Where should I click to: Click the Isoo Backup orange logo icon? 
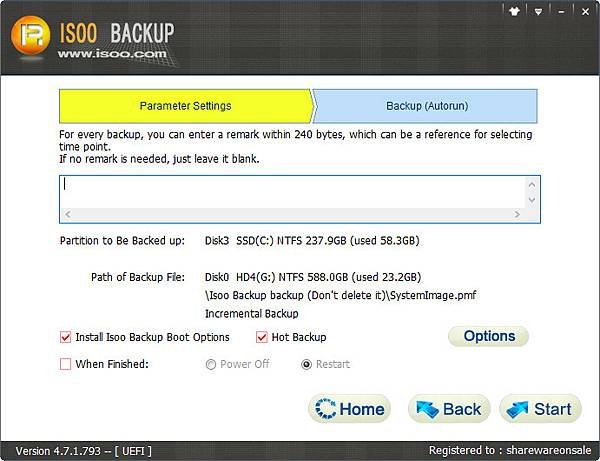click(30, 35)
